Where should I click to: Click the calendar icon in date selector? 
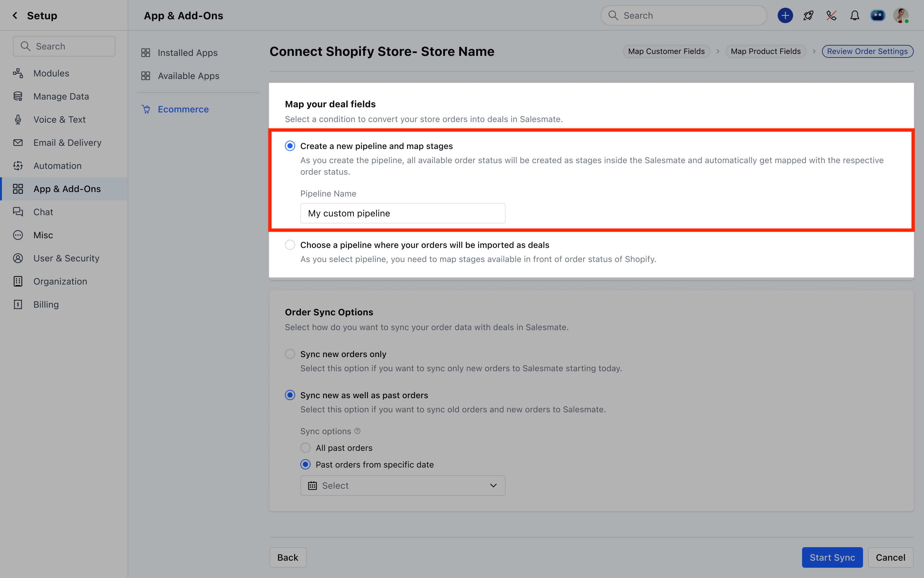coord(312,486)
